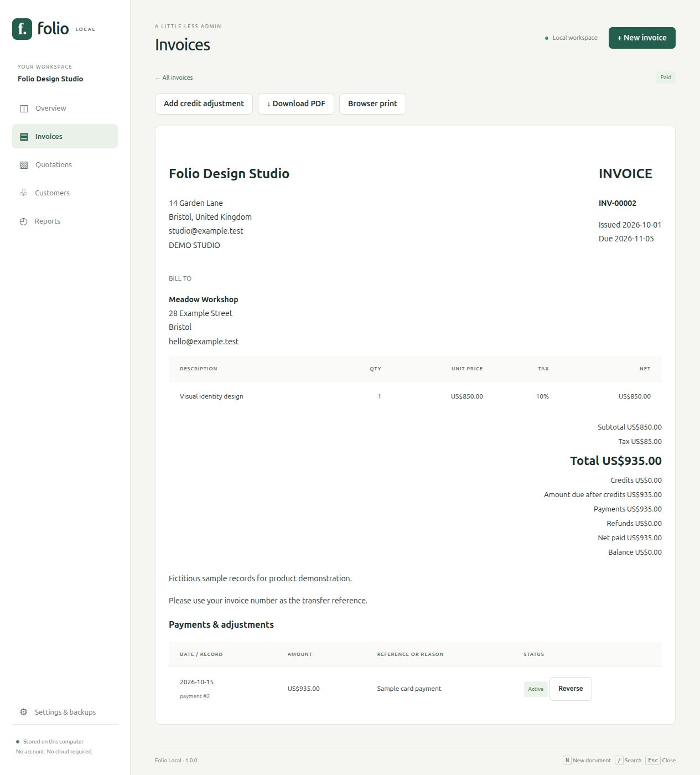Click Add credit adjustment button
The width and height of the screenshot is (700, 775).
[x=204, y=104]
